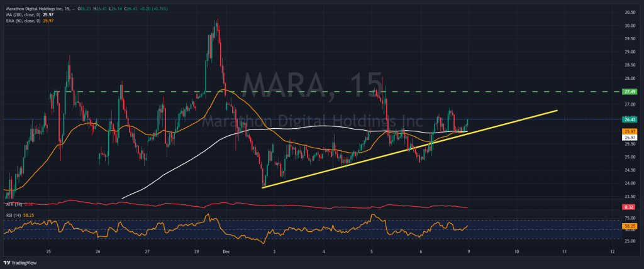
Task: Click the 24.00 price axis label
Action: (630, 183)
